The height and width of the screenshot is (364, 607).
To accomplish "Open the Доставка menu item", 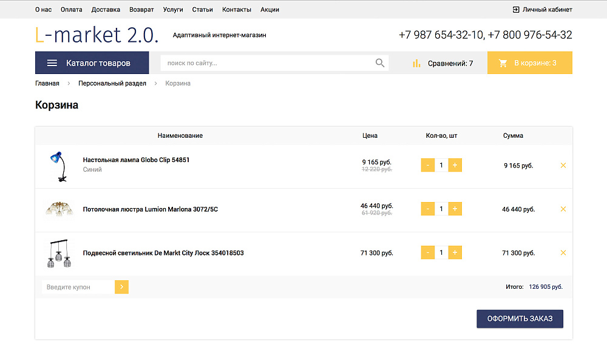I will click(106, 9).
